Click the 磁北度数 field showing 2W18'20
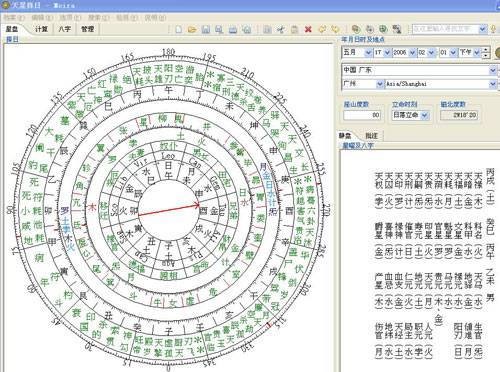Screen dimensions: 500x372 coord(459,115)
